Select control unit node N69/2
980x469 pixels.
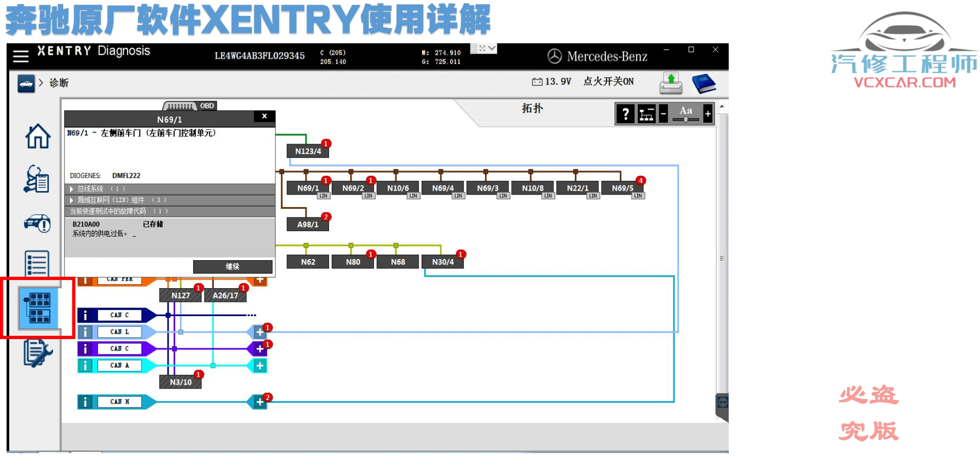point(353,188)
